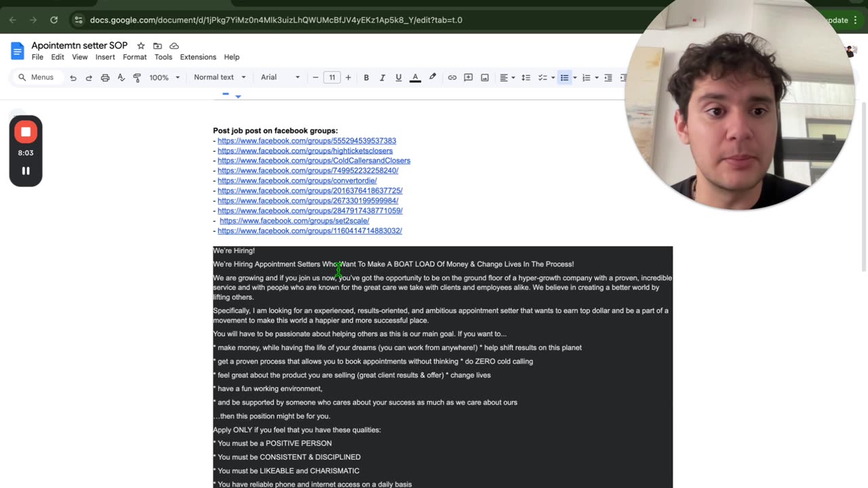Image resolution: width=868 pixels, height=488 pixels.
Task: Open the Extensions menu
Action: click(x=198, y=57)
